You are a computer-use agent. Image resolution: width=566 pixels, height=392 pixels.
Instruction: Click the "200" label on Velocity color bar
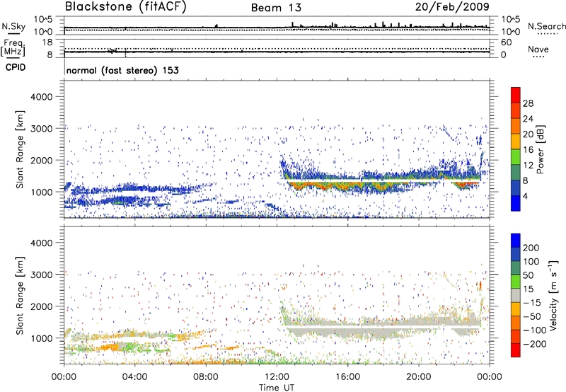pyautogui.click(x=531, y=248)
